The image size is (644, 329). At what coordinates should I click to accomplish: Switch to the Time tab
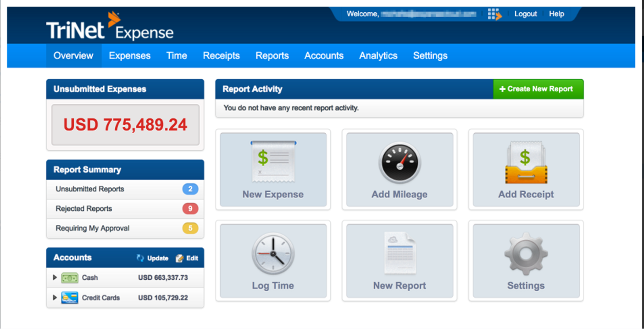177,56
